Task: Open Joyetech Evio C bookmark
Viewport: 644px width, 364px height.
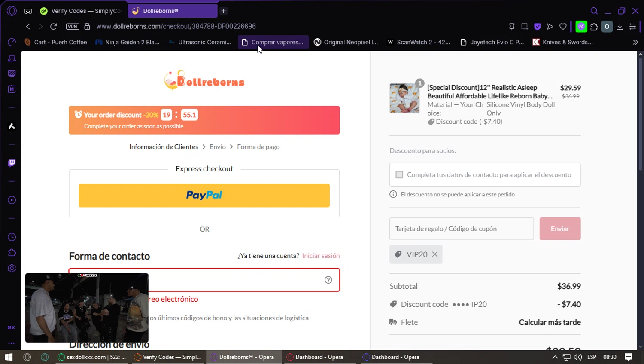Action: (492, 42)
